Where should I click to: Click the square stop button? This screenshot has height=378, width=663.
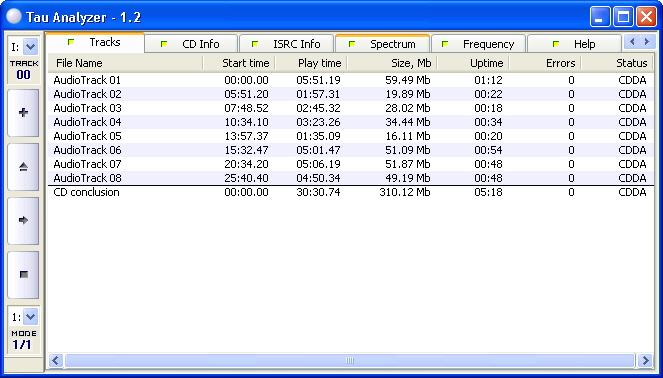coord(23,274)
